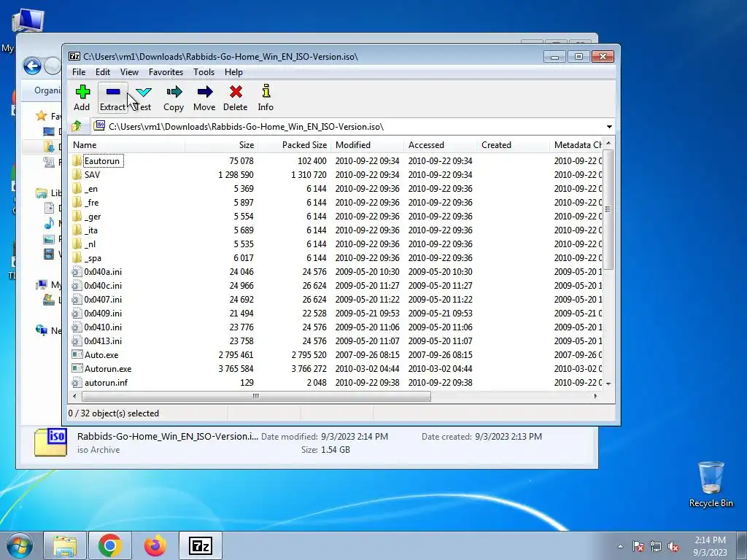Select the _nl folder row

(x=336, y=244)
